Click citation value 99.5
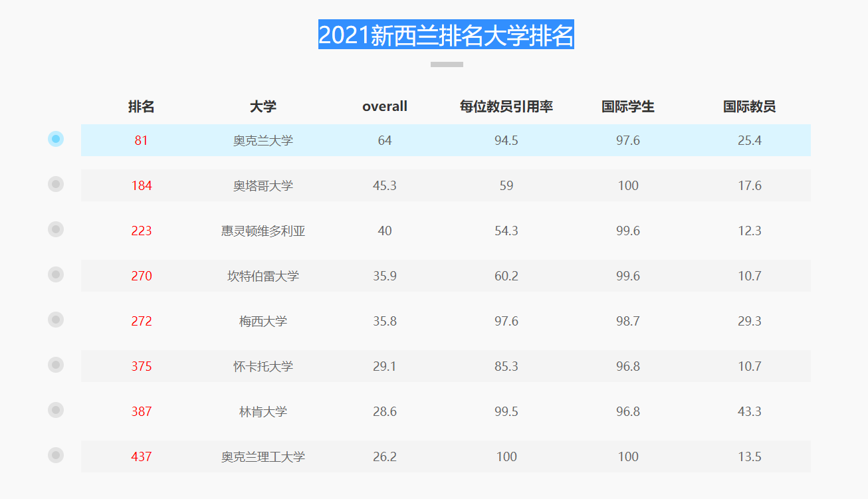868x499 pixels. [506, 411]
